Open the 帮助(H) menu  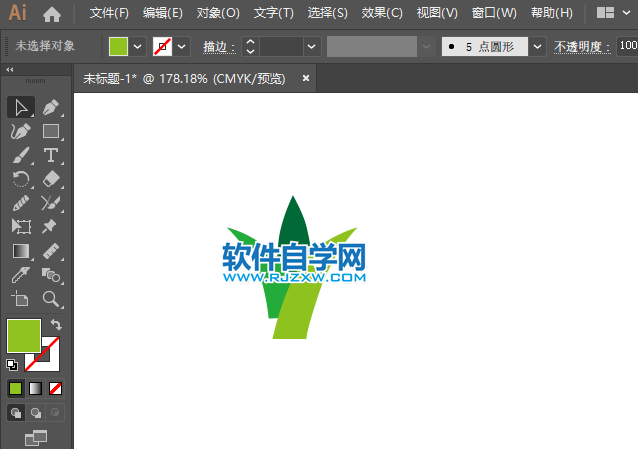(x=552, y=13)
